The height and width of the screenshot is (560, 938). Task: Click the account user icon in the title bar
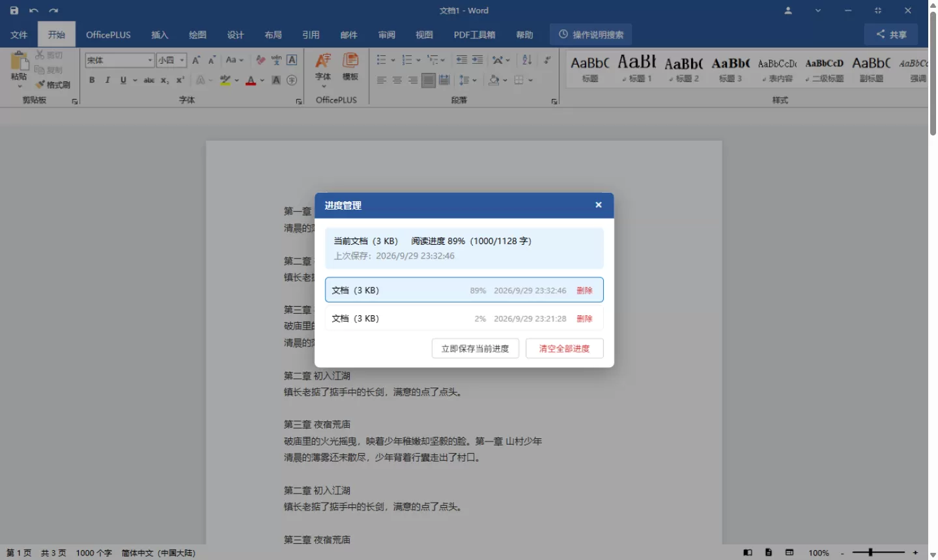[788, 10]
